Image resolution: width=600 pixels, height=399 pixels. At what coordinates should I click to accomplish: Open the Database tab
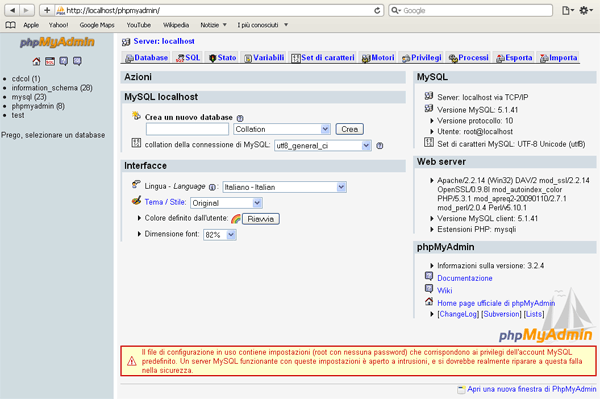point(147,58)
